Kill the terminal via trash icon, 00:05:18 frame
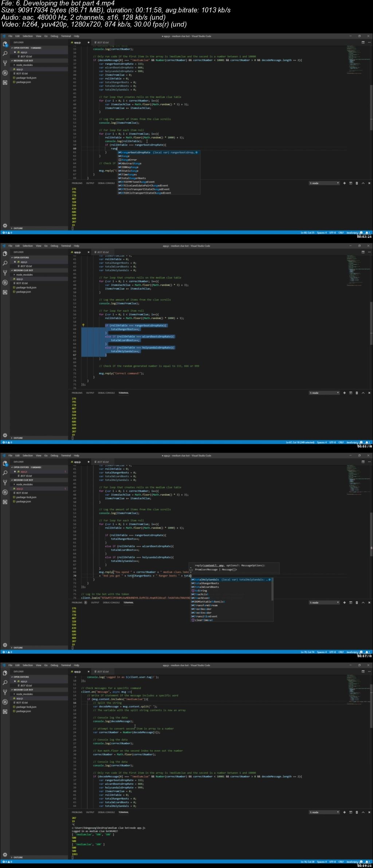This screenshot has width=373, height=868. click(x=357, y=393)
